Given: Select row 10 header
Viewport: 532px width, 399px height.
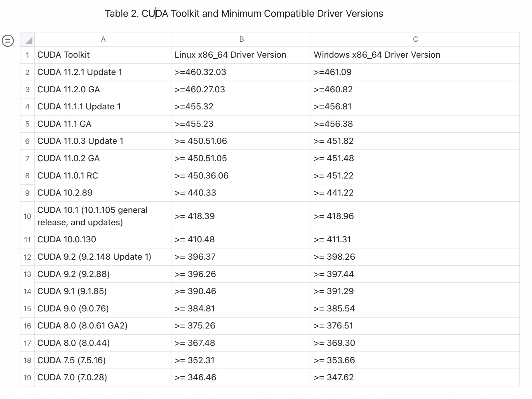Looking at the screenshot, I should [x=27, y=216].
